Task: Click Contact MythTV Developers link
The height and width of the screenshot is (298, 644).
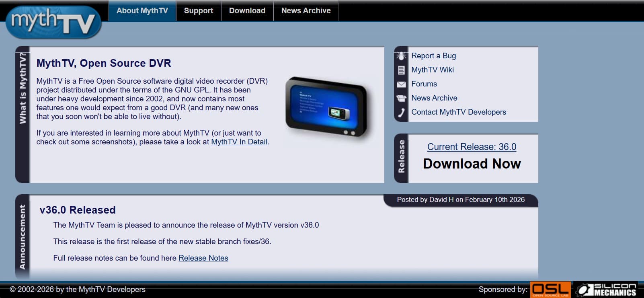Action: point(459,112)
